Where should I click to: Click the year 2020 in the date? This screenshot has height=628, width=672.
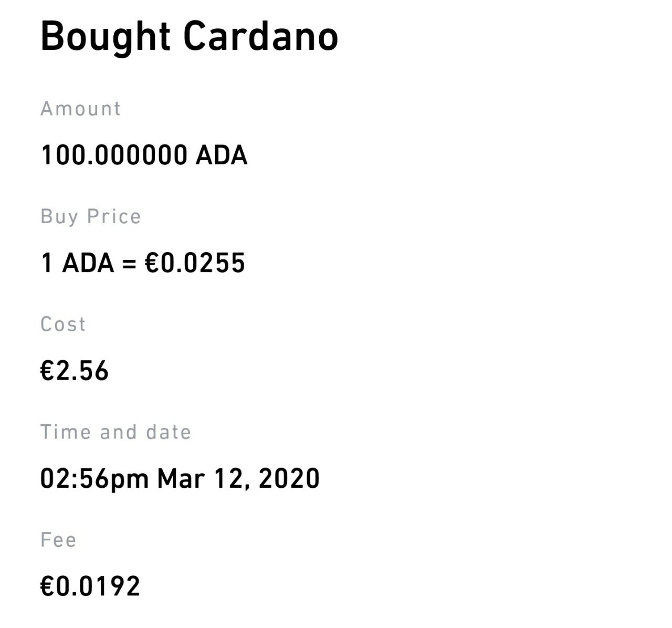289,479
